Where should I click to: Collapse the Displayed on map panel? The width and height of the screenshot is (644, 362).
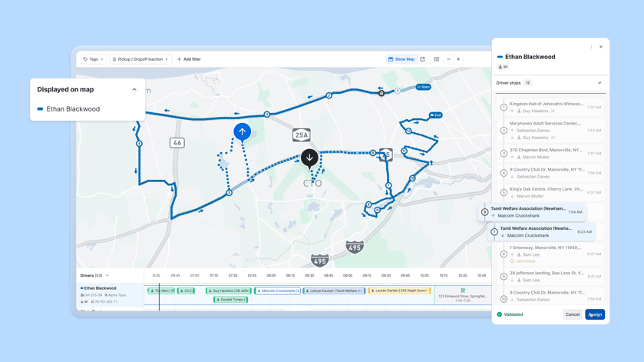[134, 89]
